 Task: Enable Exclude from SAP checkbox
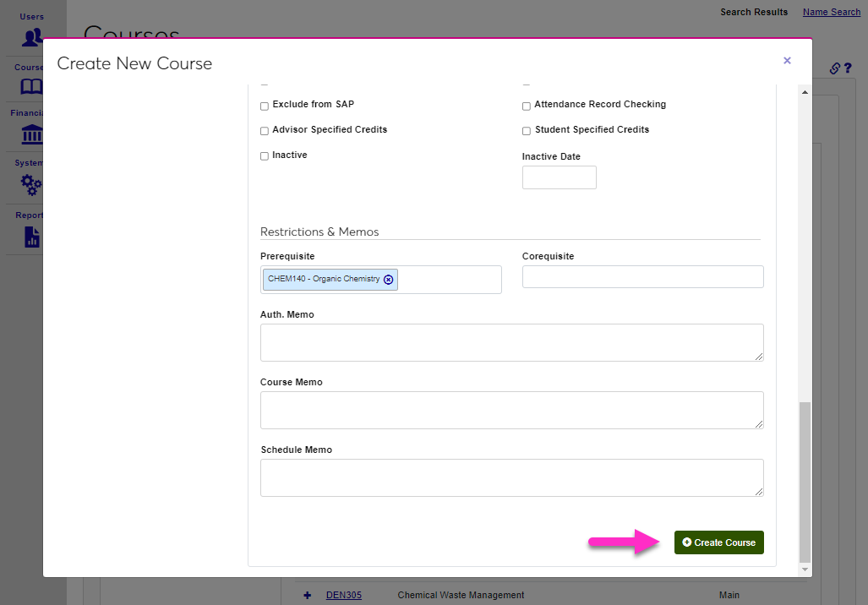click(x=265, y=106)
